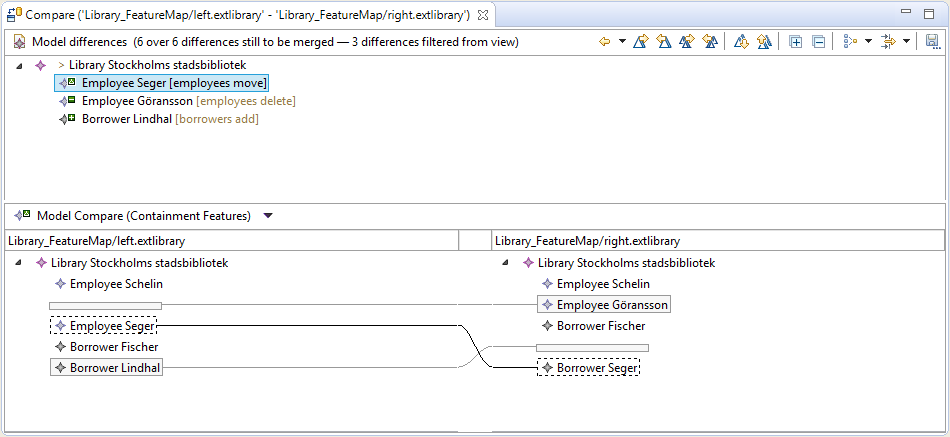Merge all non-conflicting changes to right

pos(686,42)
